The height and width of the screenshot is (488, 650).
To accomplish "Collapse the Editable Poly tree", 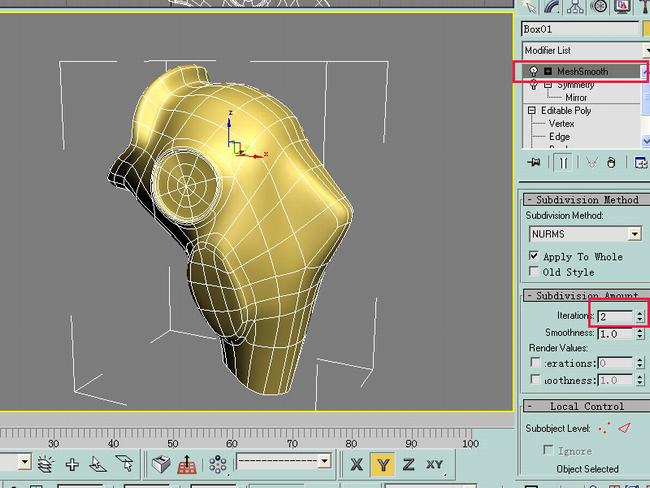I will [x=531, y=111].
